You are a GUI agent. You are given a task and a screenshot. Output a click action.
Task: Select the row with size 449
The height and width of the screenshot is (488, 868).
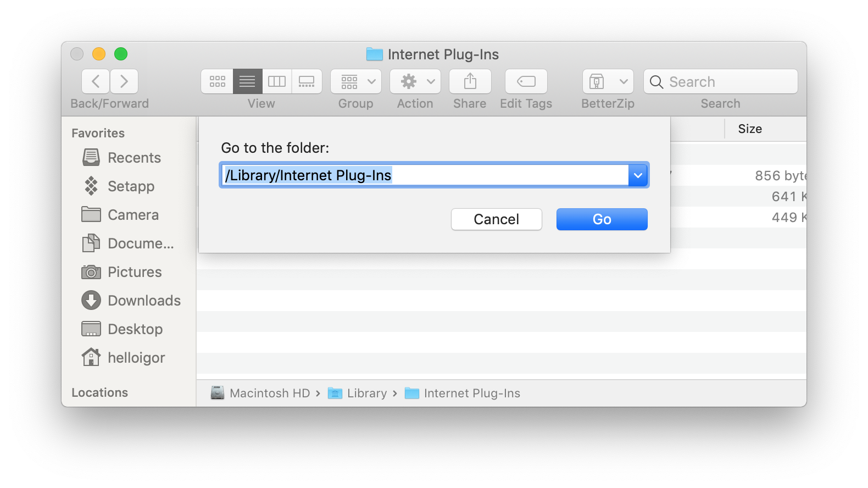(x=738, y=217)
